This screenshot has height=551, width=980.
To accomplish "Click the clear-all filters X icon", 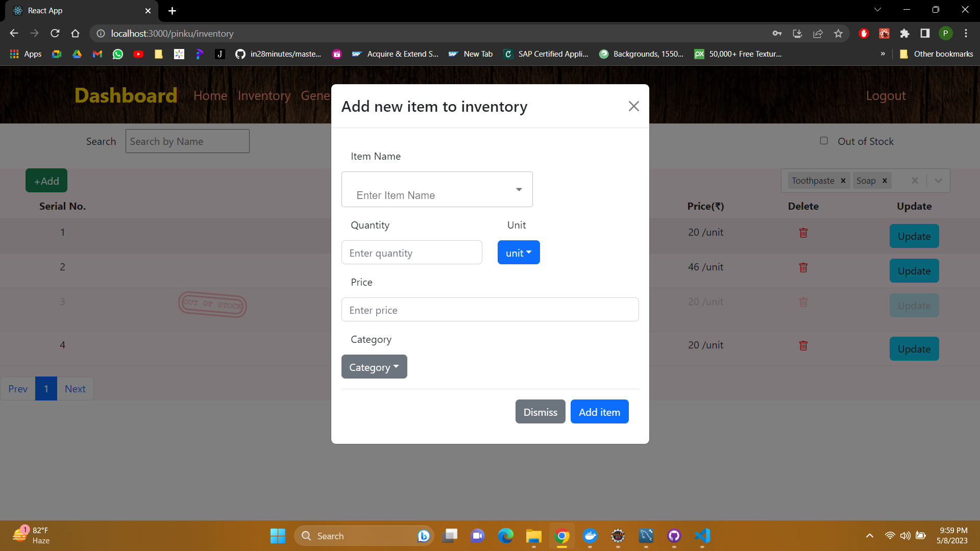I will pyautogui.click(x=915, y=180).
